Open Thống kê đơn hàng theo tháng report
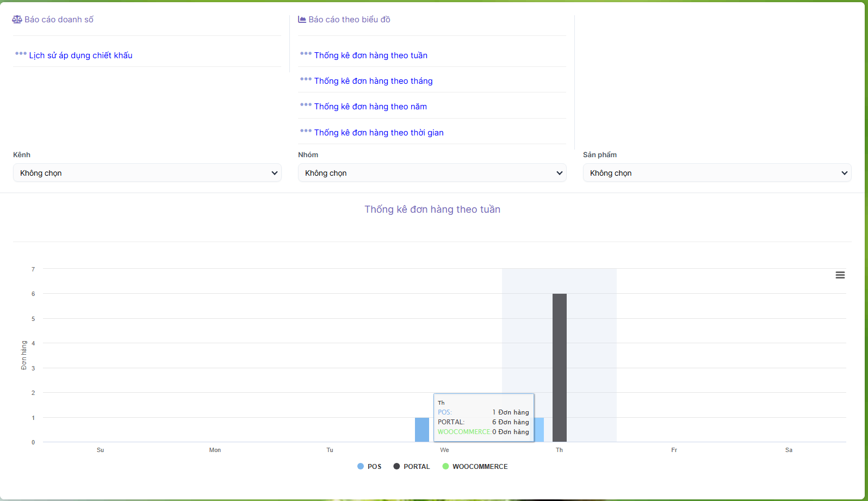The height and width of the screenshot is (501, 868). coord(373,81)
